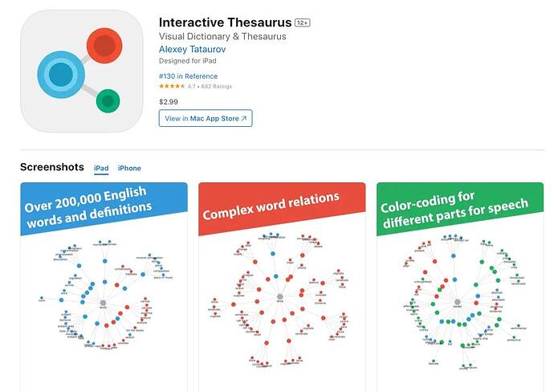Click the $2.99 price label
The width and height of the screenshot is (554, 392).
pos(169,102)
